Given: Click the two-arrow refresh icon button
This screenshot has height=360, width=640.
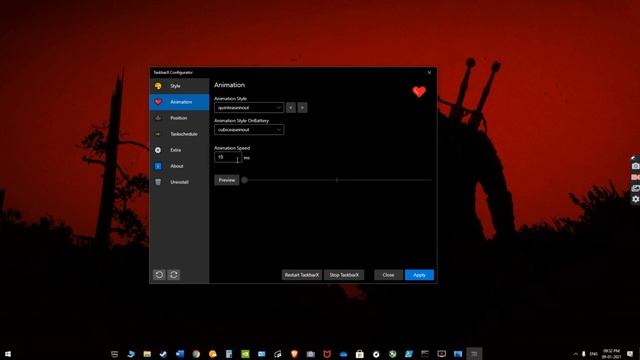Looking at the screenshot, I should click(x=174, y=275).
